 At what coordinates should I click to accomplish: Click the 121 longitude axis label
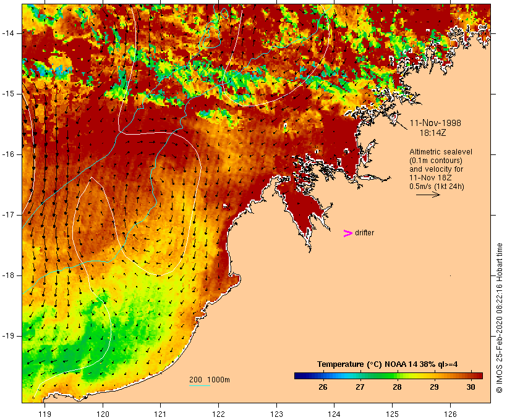click(160, 414)
